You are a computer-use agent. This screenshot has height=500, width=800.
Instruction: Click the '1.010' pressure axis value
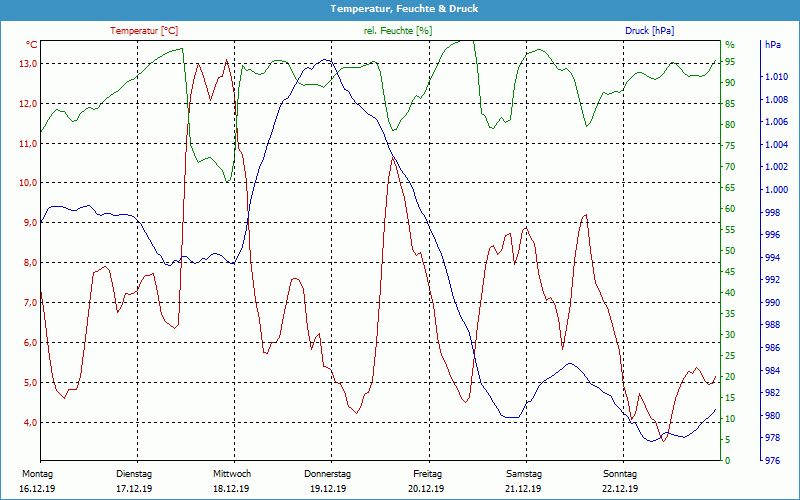coord(777,77)
